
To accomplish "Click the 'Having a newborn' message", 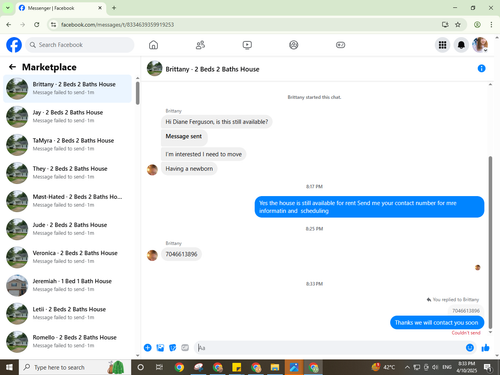I will (x=189, y=169).
